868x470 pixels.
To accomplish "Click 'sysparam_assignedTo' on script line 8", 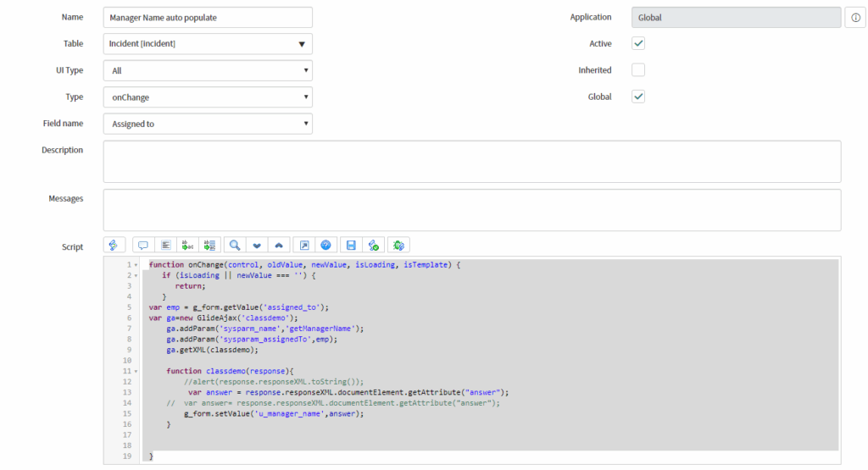I will click(265, 339).
